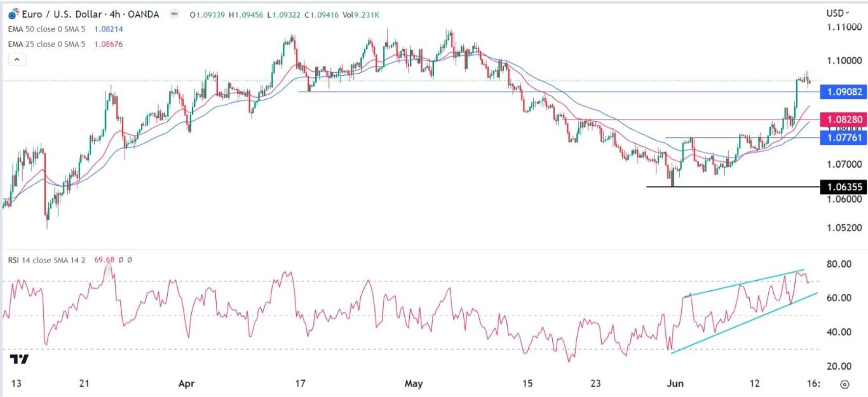Click the 1.07761 blue price label
Image resolution: width=868 pixels, height=397 pixels.
click(x=843, y=137)
